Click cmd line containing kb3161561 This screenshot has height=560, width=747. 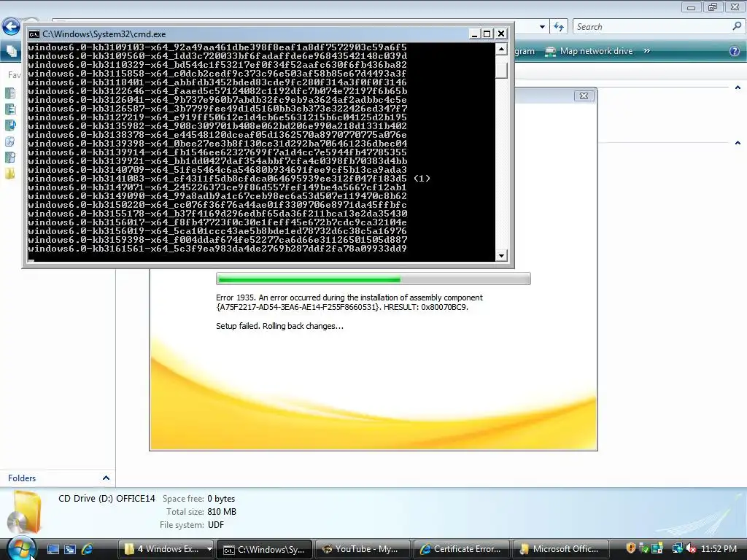(217, 249)
